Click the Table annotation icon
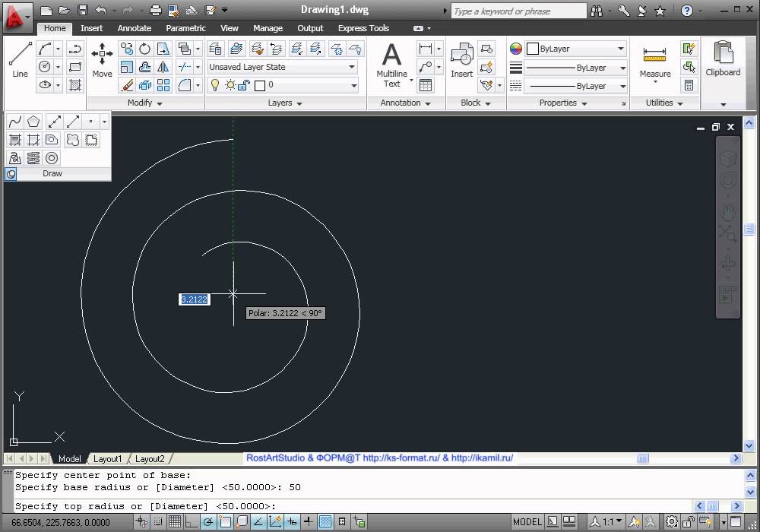This screenshot has width=760, height=532. tap(426, 85)
